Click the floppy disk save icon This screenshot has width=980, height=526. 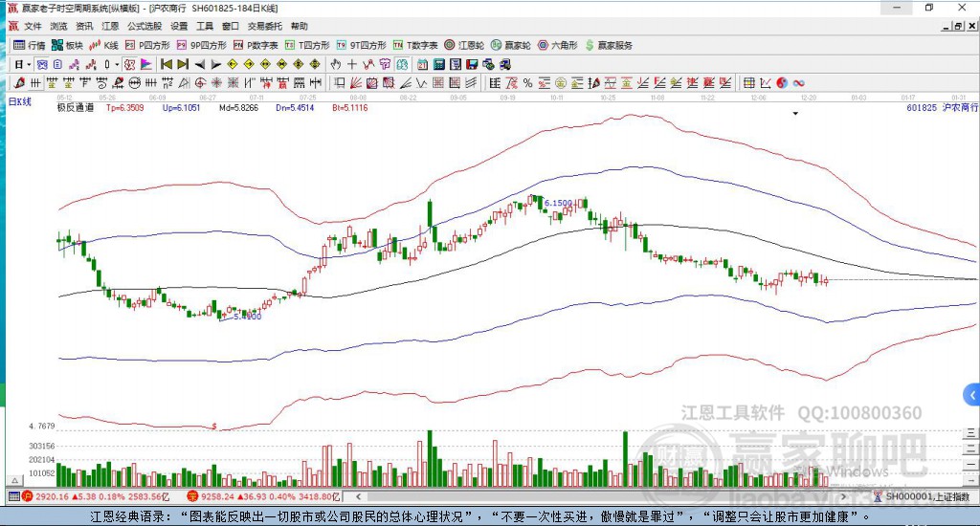coord(472,64)
